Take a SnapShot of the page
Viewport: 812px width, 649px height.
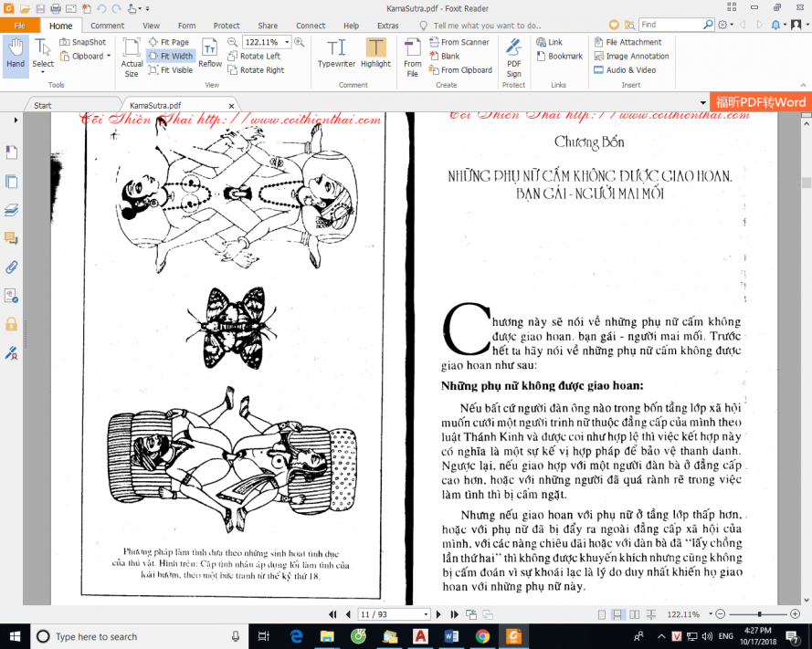tap(83, 41)
